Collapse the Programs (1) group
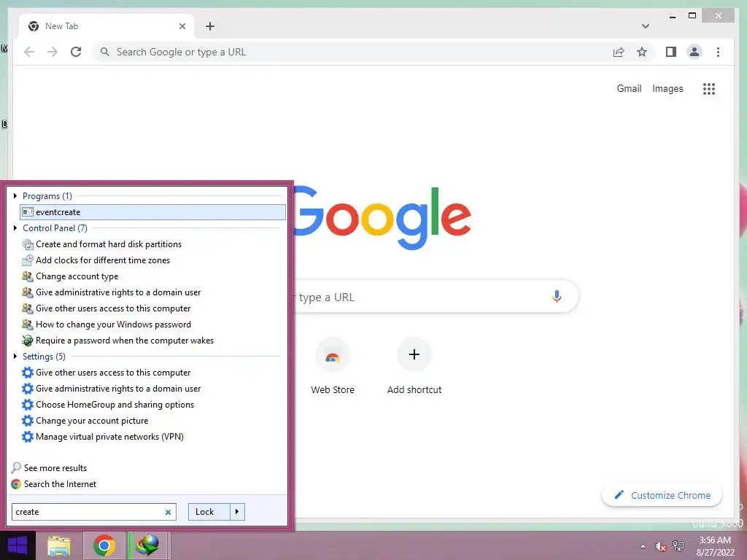Viewport: 747px width, 560px height. click(x=15, y=195)
